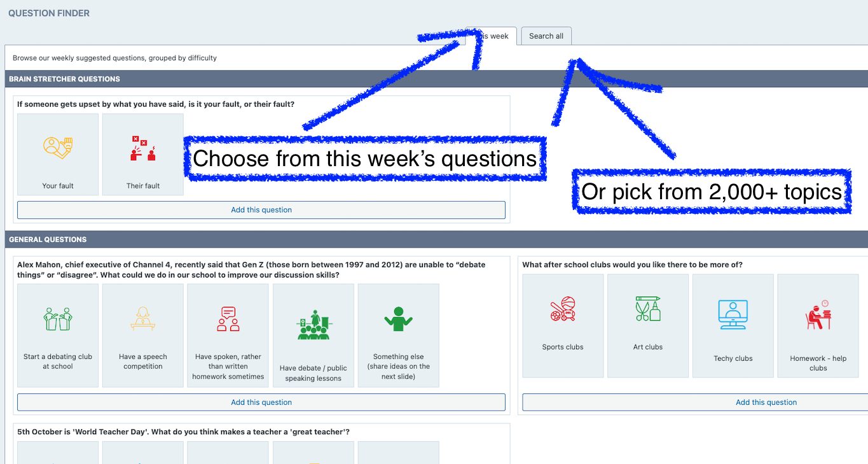Choose the 'Something else' shrugging person icon
The height and width of the screenshot is (464, 868).
tap(399, 318)
